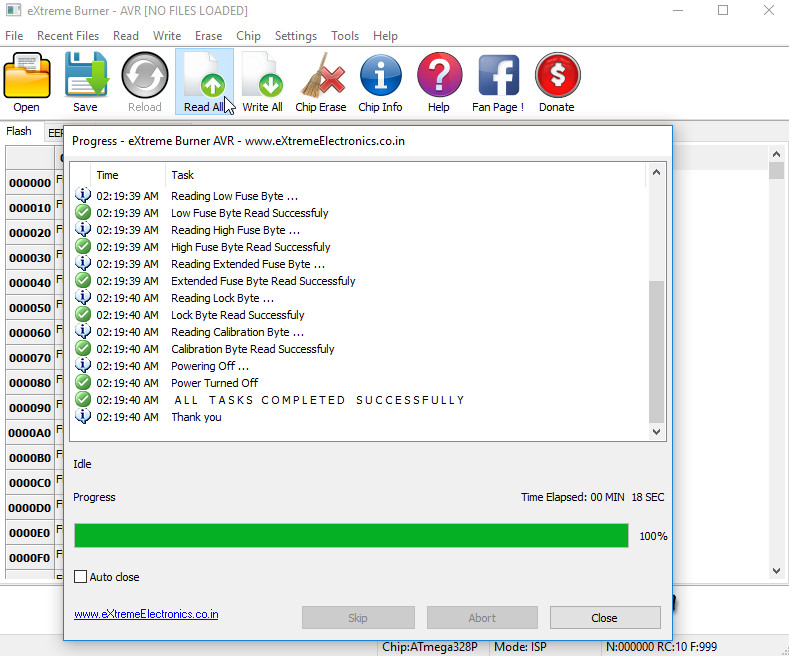The height and width of the screenshot is (656, 789).
Task: Click the Time Elapsed label
Action: click(x=592, y=497)
